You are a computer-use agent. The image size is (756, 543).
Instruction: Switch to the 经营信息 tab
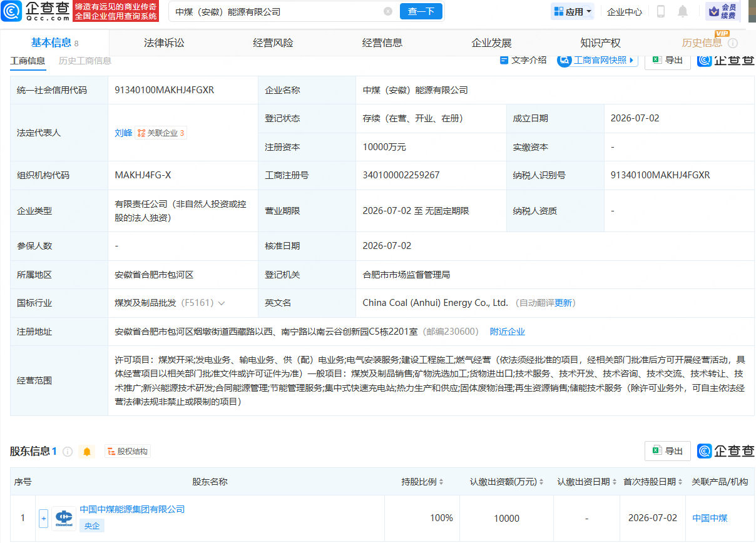click(x=382, y=43)
